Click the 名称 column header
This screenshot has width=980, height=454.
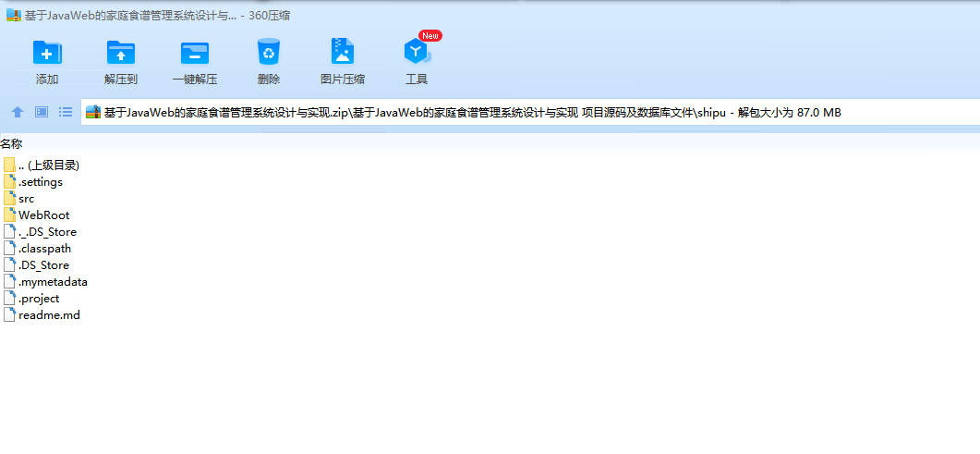[x=11, y=144]
